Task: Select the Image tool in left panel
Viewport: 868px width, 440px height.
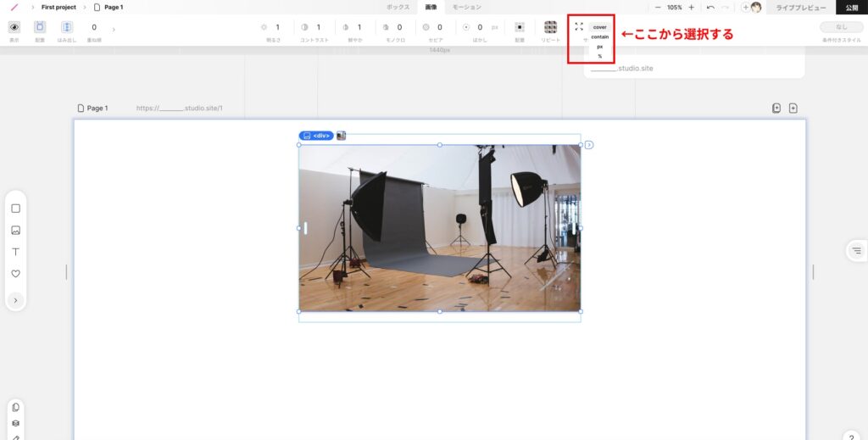Action: click(15, 231)
